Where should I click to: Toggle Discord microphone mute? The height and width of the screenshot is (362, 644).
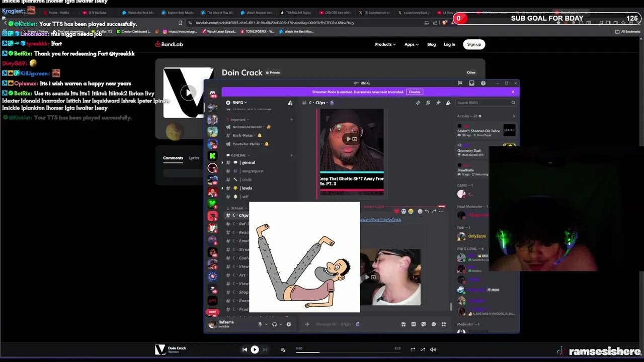click(260, 324)
